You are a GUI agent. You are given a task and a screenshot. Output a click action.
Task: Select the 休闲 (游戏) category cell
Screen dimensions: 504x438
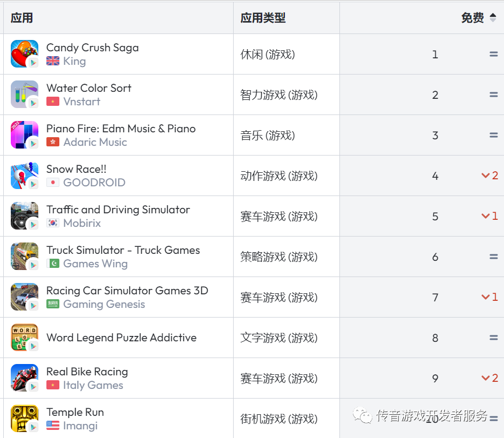[x=268, y=55]
